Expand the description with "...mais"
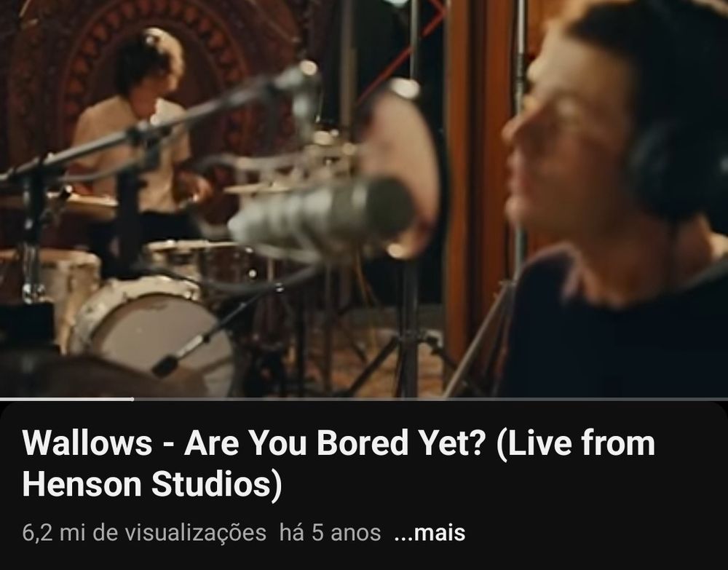 (429, 532)
